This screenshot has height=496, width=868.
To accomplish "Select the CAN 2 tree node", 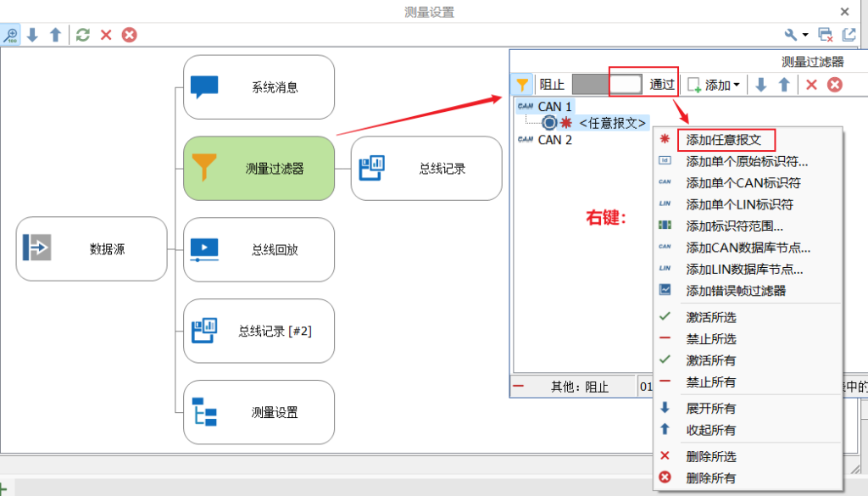I will (x=554, y=140).
